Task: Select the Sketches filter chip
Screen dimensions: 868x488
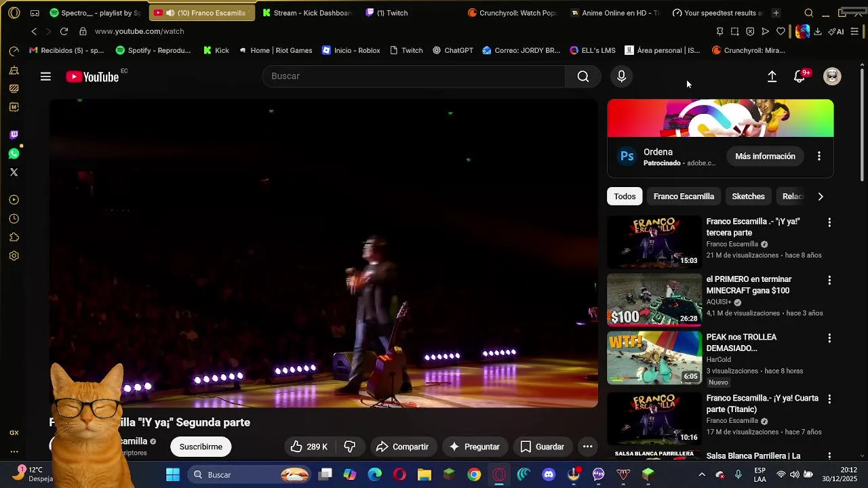Action: 748,197
